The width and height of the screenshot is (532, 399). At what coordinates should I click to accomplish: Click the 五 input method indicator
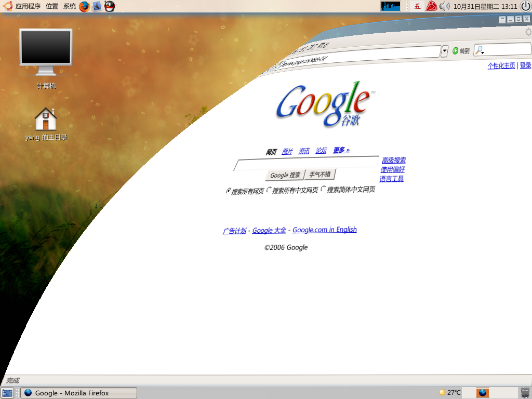417,6
